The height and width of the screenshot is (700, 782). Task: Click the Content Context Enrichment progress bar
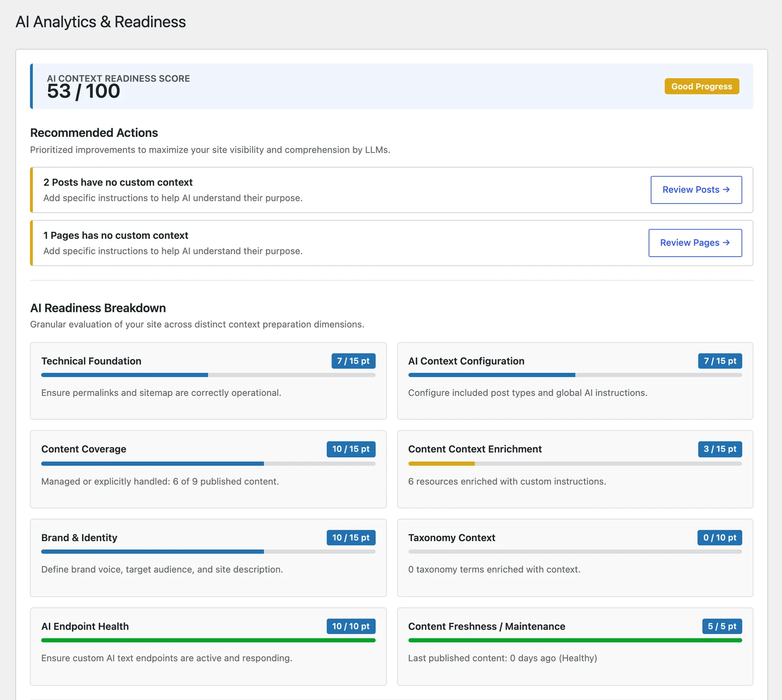pyautogui.click(x=575, y=463)
